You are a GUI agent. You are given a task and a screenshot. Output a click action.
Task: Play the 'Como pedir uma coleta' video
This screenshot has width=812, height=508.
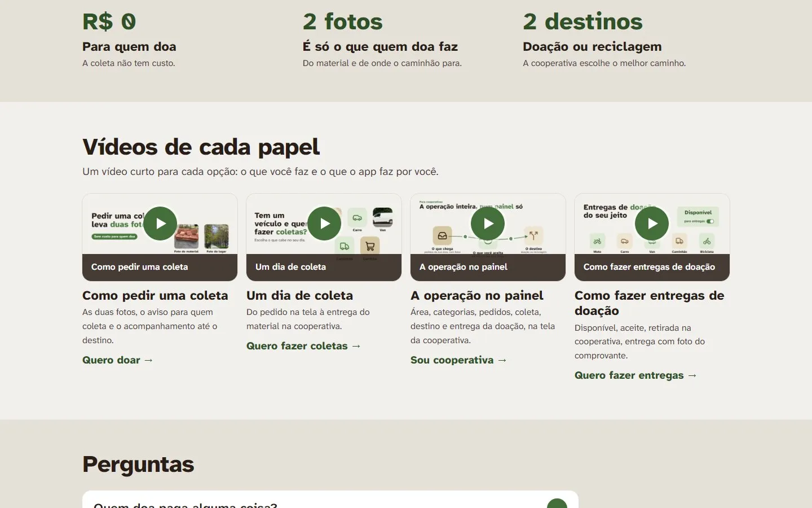160,224
